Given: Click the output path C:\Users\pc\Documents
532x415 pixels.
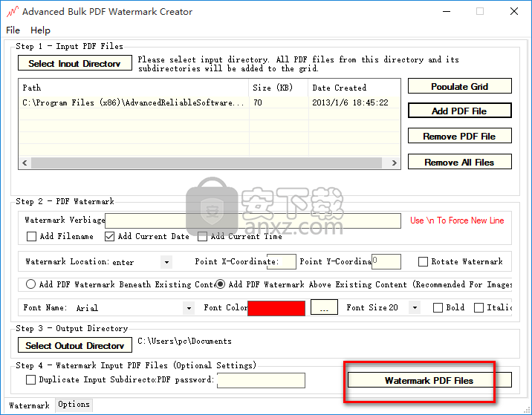Looking at the screenshot, I should (x=184, y=341).
